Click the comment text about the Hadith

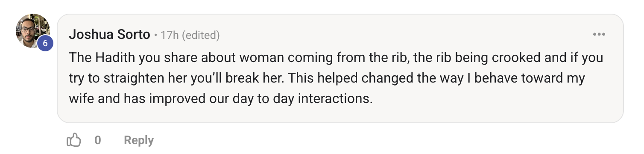(x=336, y=78)
